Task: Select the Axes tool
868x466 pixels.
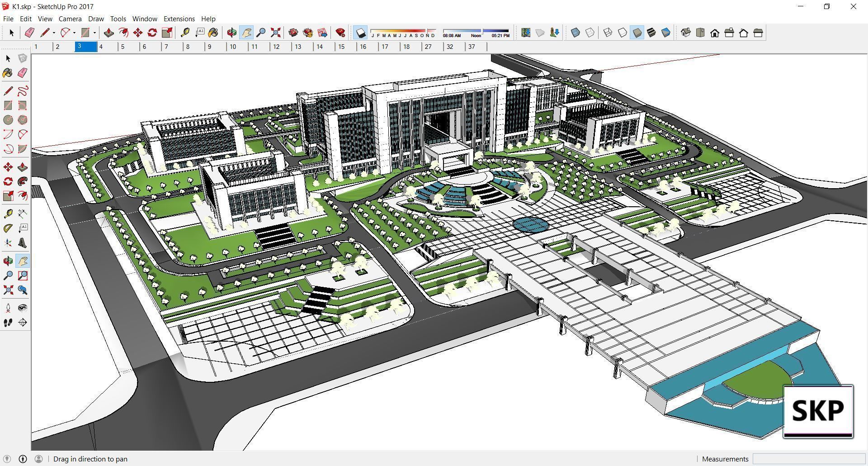Action: click(8, 243)
